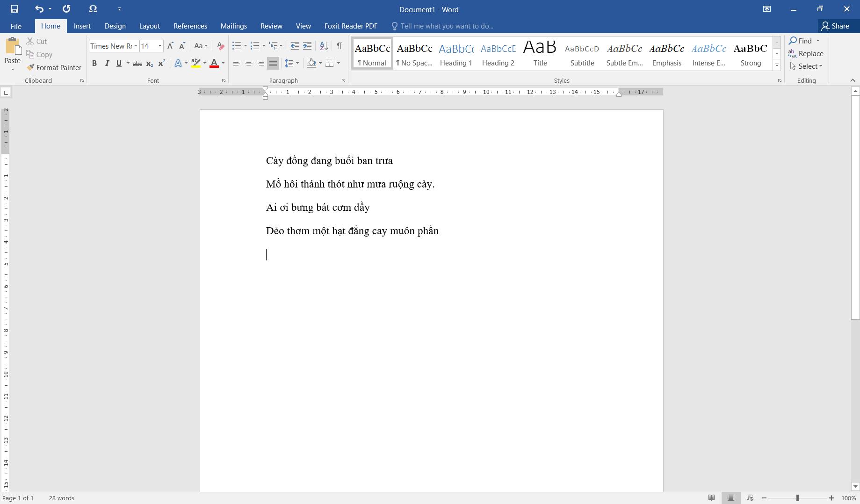The height and width of the screenshot is (504, 860).
Task: Apply paragraph shading bucket
Action: [311, 63]
